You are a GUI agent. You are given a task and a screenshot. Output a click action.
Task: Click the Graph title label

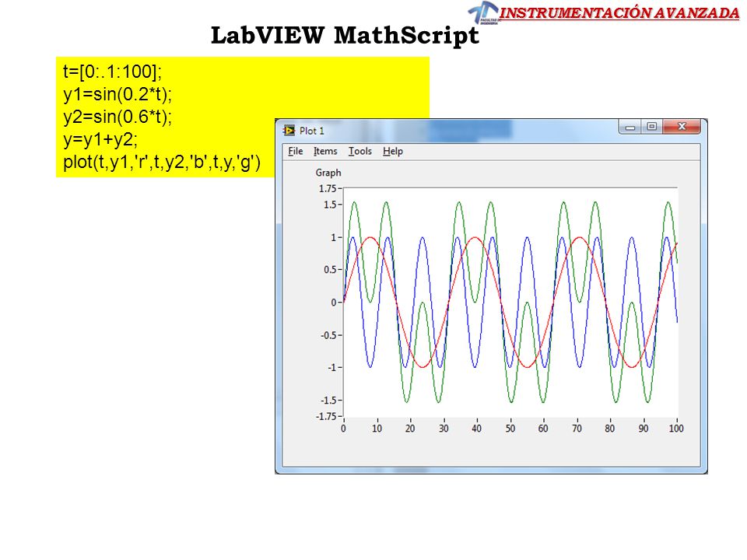328,173
